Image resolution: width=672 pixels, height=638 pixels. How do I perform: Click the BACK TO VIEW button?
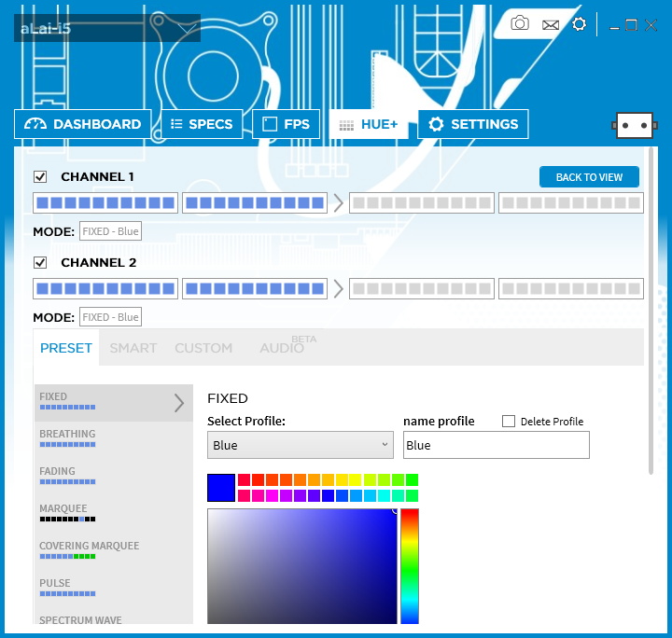point(589,177)
